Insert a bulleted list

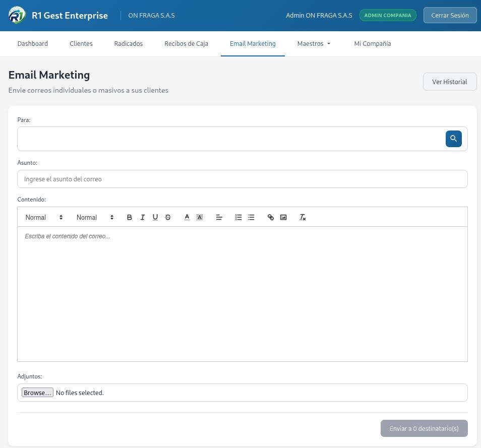(x=251, y=217)
